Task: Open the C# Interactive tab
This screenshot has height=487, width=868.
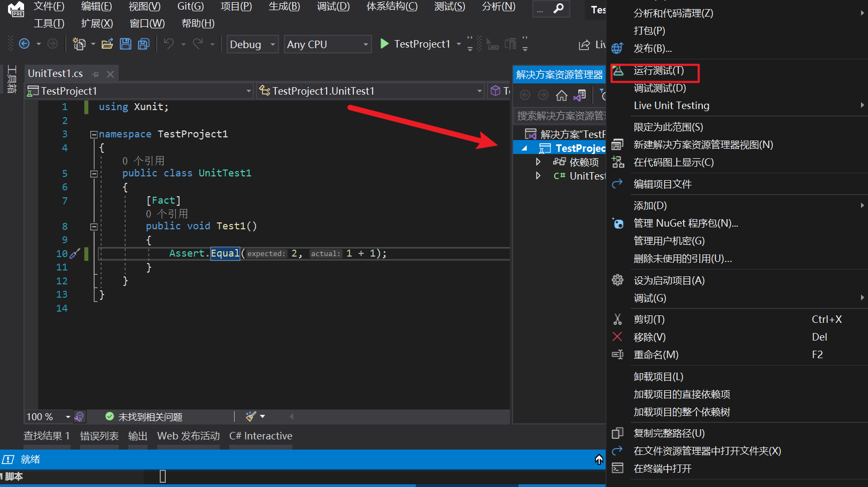Action: pos(260,436)
